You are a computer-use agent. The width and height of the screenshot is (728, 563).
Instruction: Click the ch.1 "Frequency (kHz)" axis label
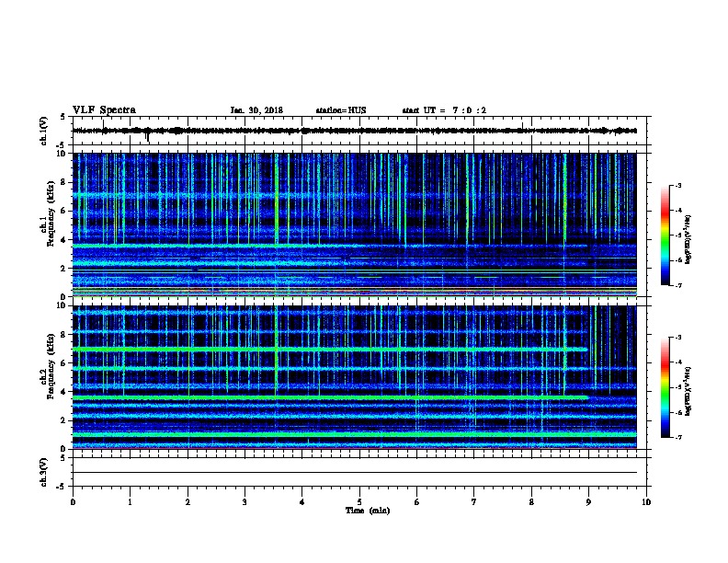point(51,213)
